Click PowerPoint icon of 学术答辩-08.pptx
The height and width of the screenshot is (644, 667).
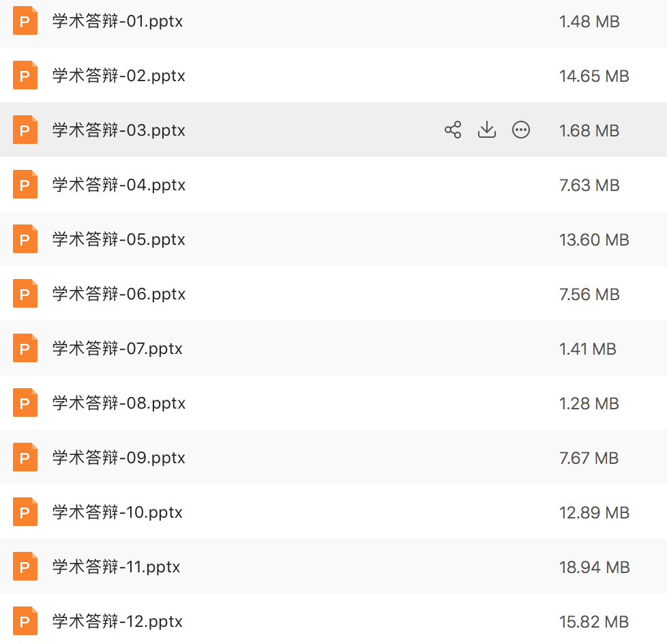pyautogui.click(x=25, y=402)
